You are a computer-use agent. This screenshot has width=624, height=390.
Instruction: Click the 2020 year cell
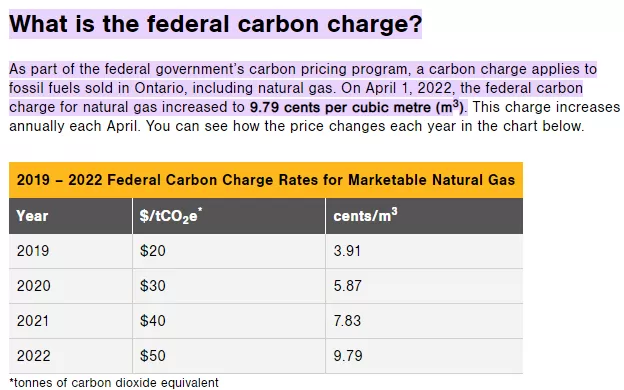point(70,286)
